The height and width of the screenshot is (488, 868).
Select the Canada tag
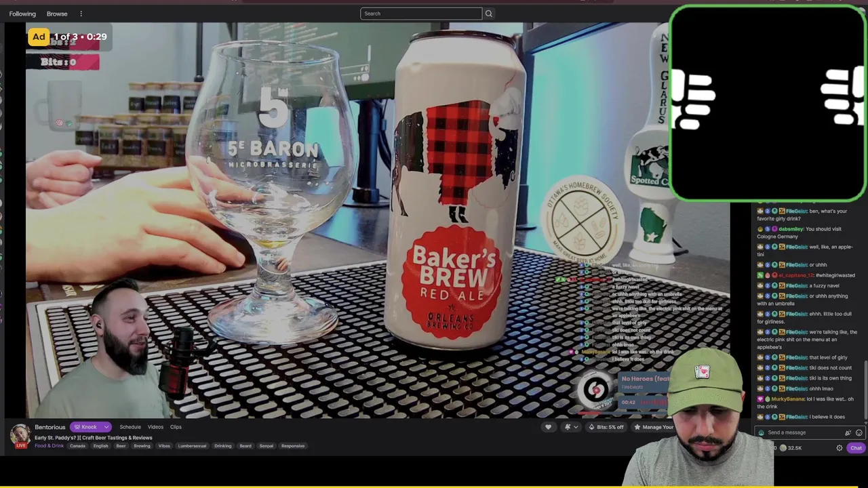point(77,446)
